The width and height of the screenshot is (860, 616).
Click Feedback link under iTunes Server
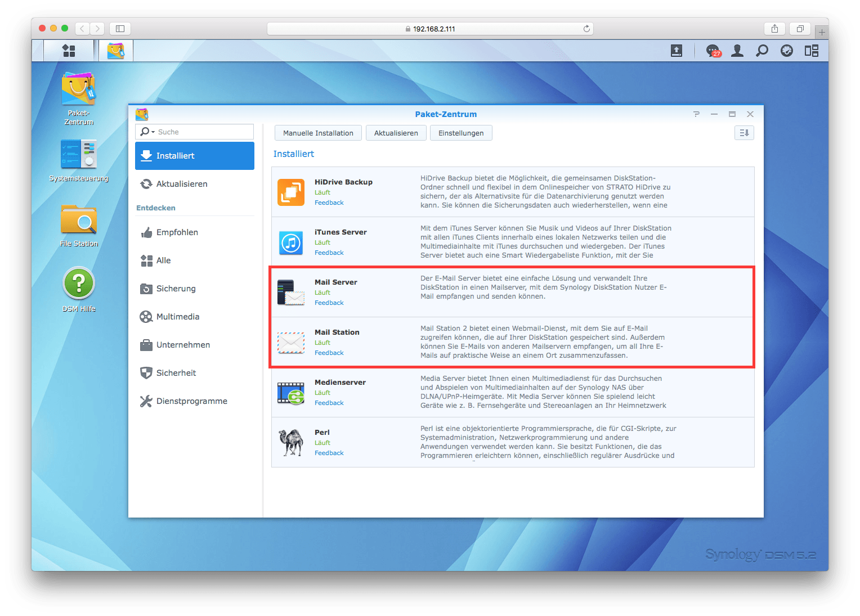click(329, 253)
